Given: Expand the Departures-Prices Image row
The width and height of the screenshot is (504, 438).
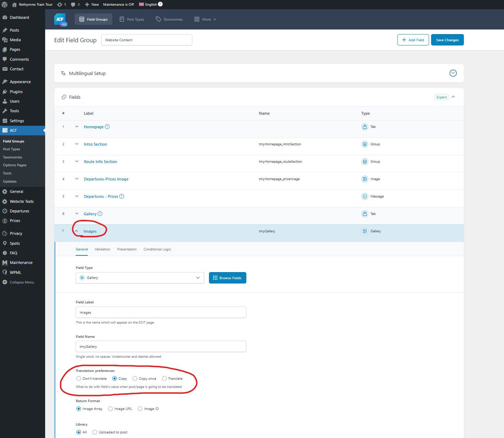Looking at the screenshot, I should coord(77,179).
